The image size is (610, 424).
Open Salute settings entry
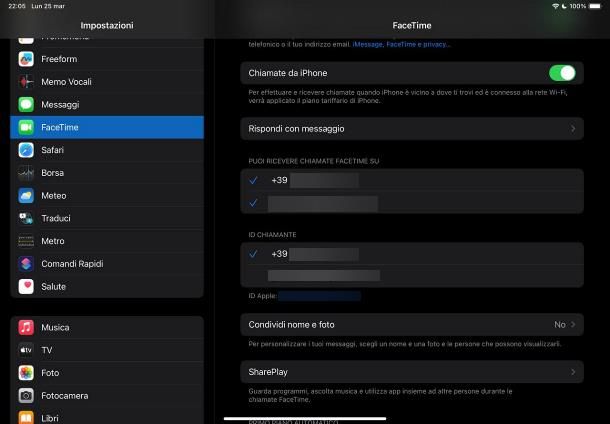click(x=107, y=287)
